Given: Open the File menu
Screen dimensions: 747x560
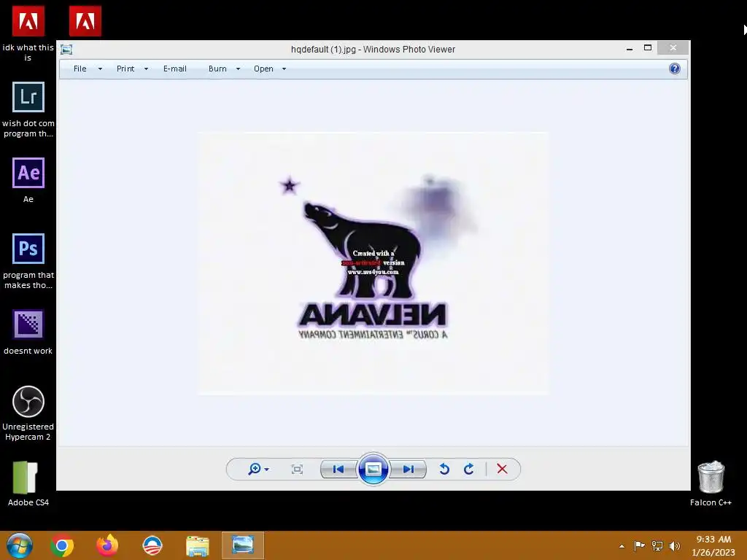Looking at the screenshot, I should [80, 69].
